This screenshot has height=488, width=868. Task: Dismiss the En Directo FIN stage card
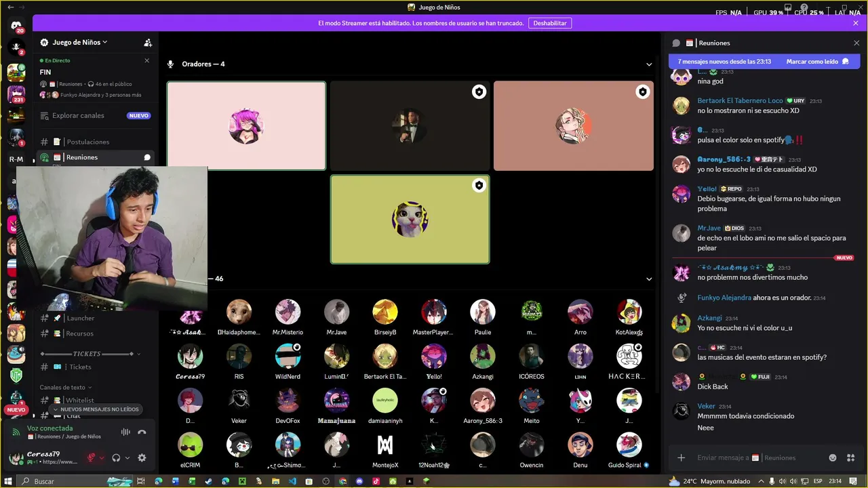tap(147, 60)
